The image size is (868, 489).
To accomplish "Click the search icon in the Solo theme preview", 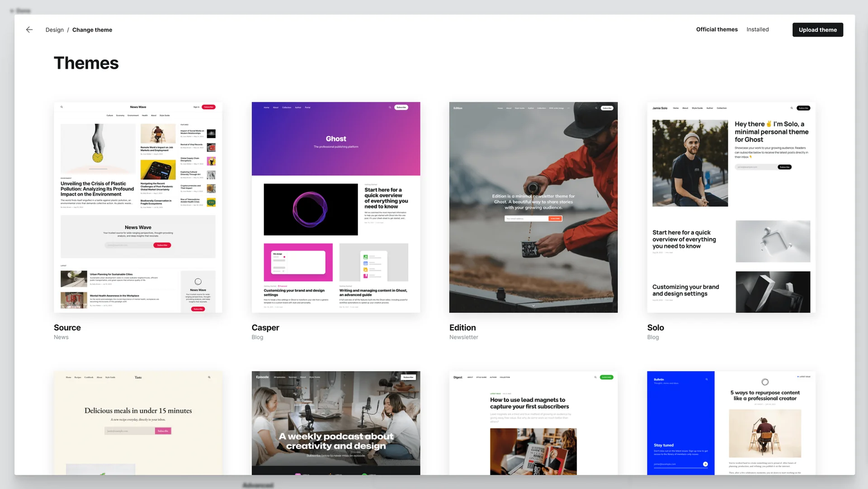I will [x=792, y=108].
